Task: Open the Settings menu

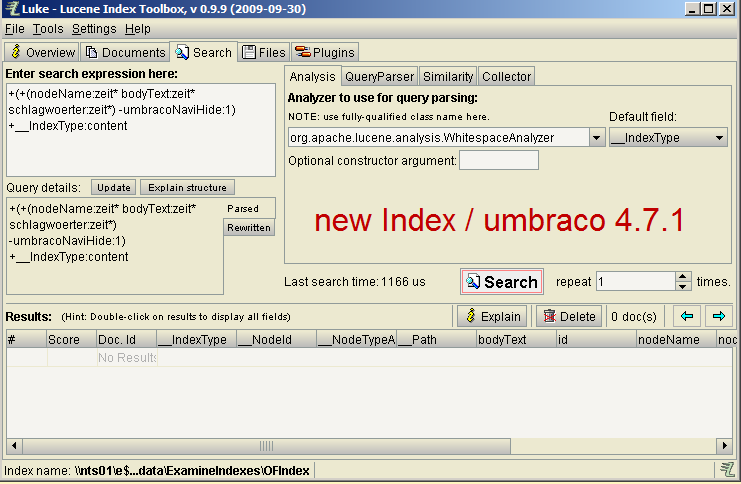Action: 94,29
